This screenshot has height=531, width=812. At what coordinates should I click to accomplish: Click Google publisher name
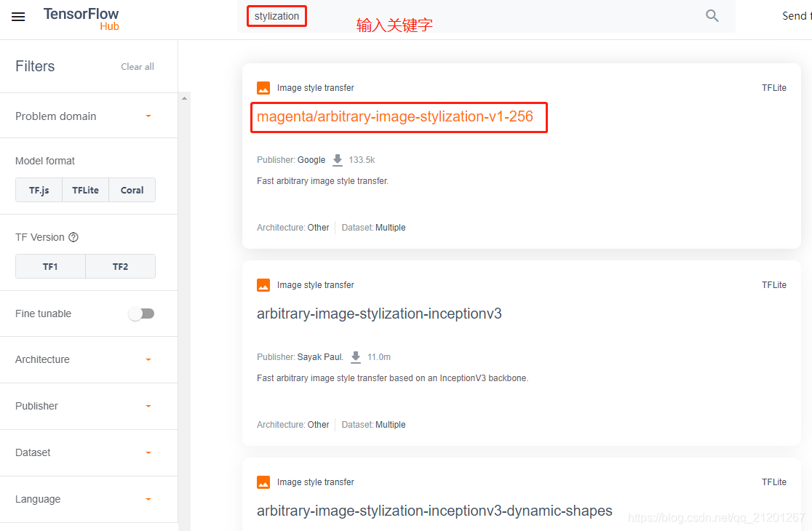pyautogui.click(x=311, y=160)
